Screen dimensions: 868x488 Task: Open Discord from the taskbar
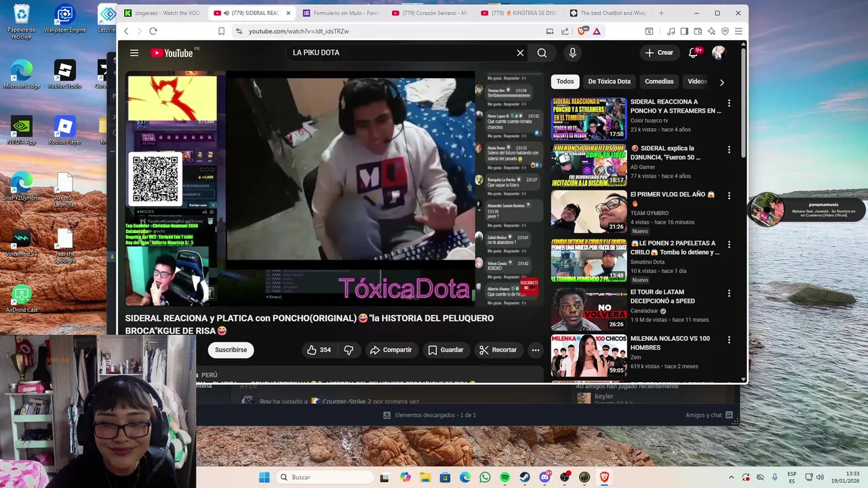[545, 477]
